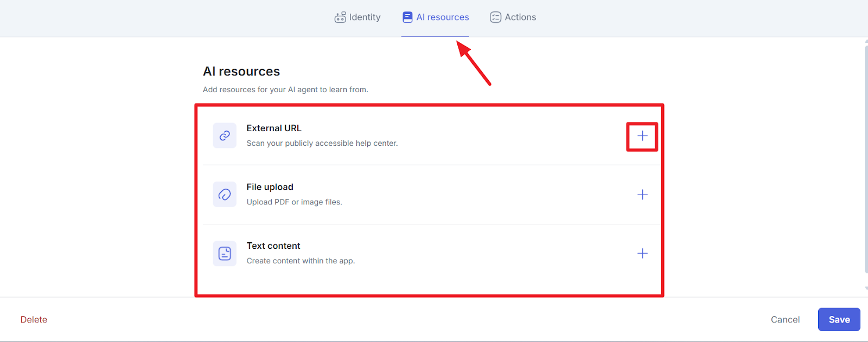Click the File upload paperclip icon
This screenshot has height=342, width=868.
[x=225, y=194]
